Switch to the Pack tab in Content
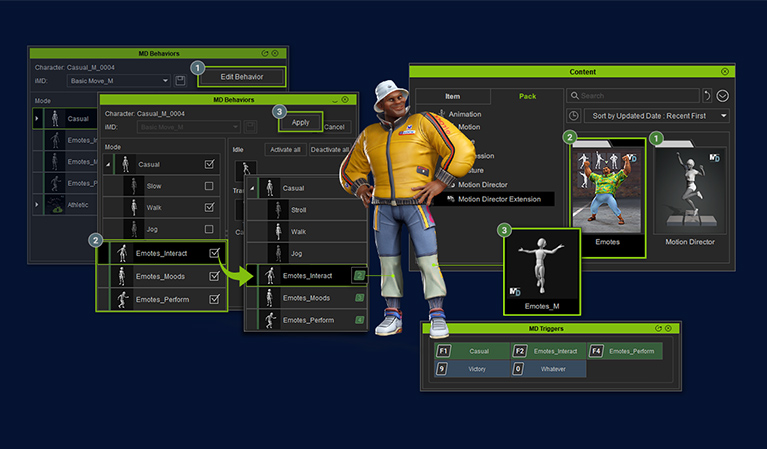 click(527, 96)
